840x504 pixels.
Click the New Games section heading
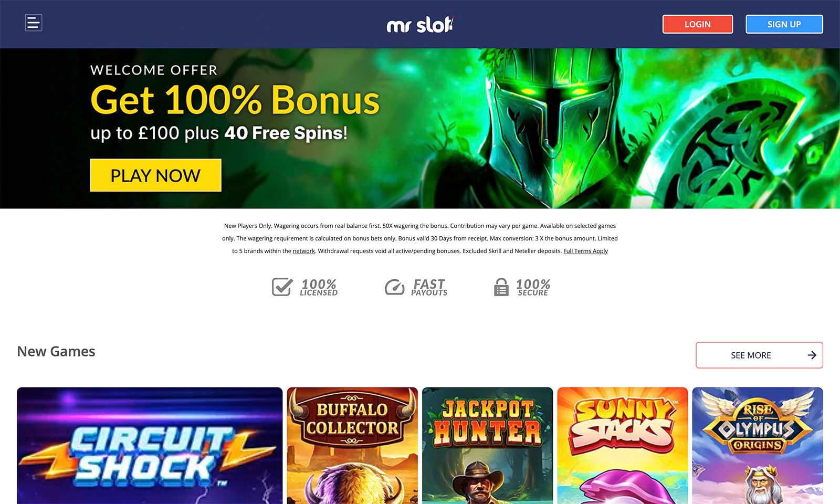[x=56, y=351]
